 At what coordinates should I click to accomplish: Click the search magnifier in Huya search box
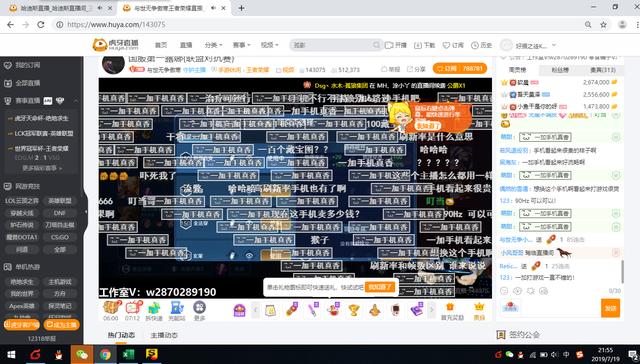(376, 45)
